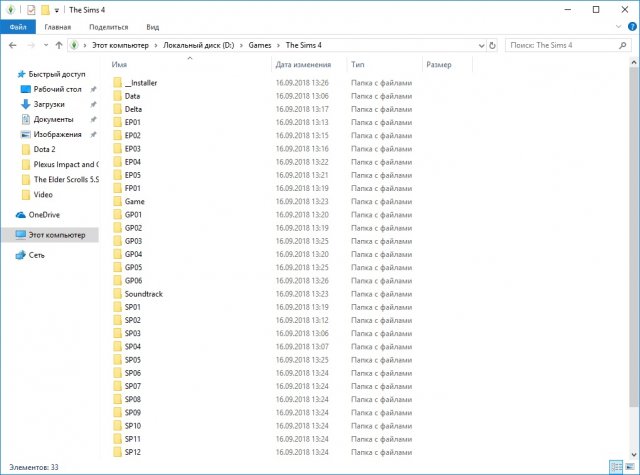Image resolution: width=640 pixels, height=475 pixels.
Task: Click the vertical scrollbar up arrow
Action: [634, 62]
